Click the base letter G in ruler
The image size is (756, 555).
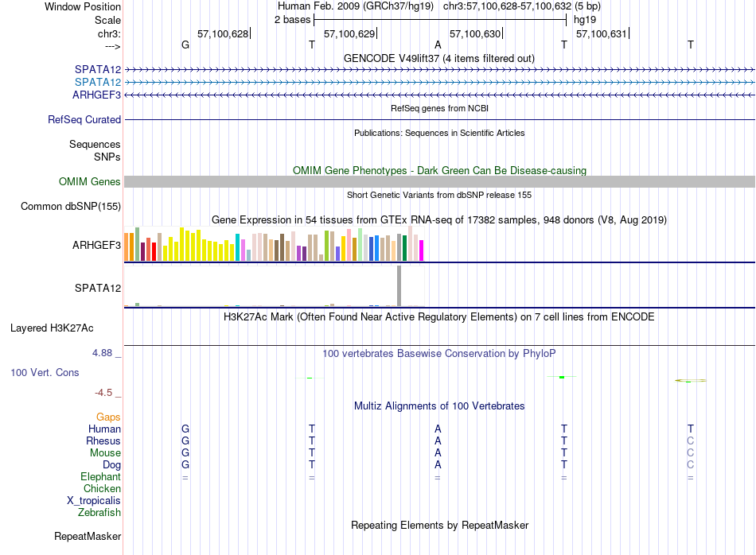(185, 45)
